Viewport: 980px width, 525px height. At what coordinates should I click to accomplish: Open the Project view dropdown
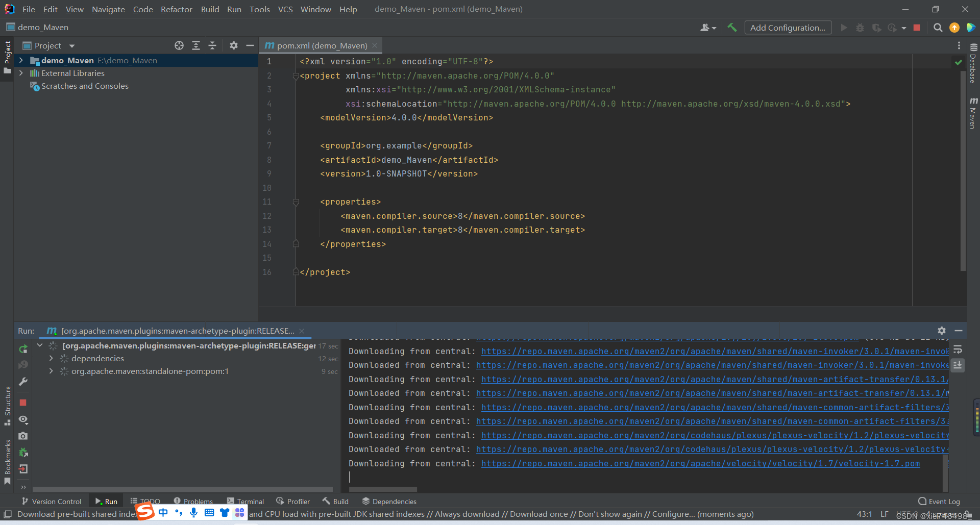71,45
